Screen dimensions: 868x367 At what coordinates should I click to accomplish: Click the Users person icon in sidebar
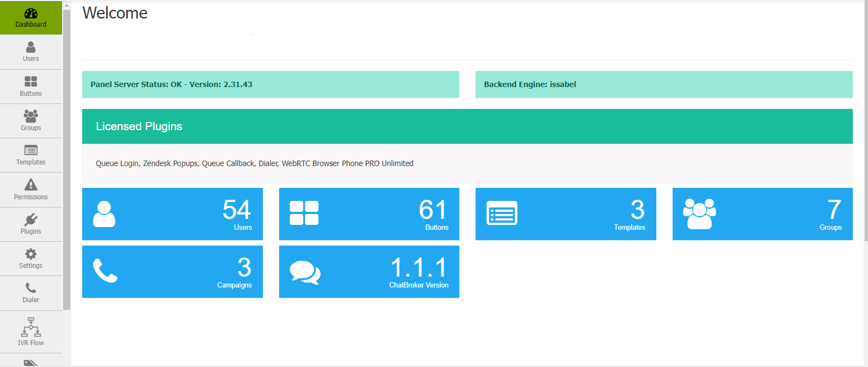pos(31,47)
